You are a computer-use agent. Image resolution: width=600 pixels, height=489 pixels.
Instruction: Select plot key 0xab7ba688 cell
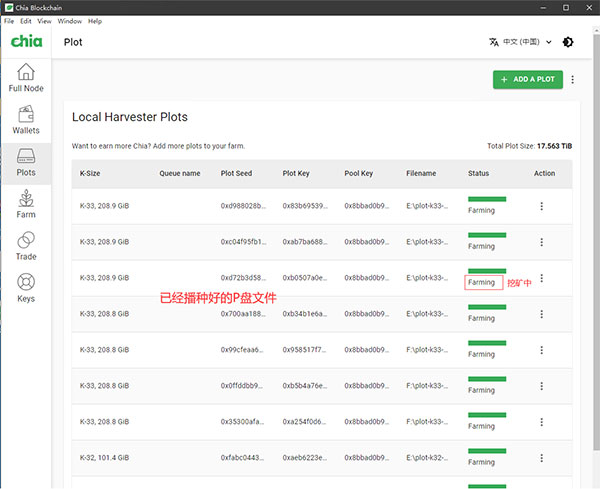[x=305, y=242]
